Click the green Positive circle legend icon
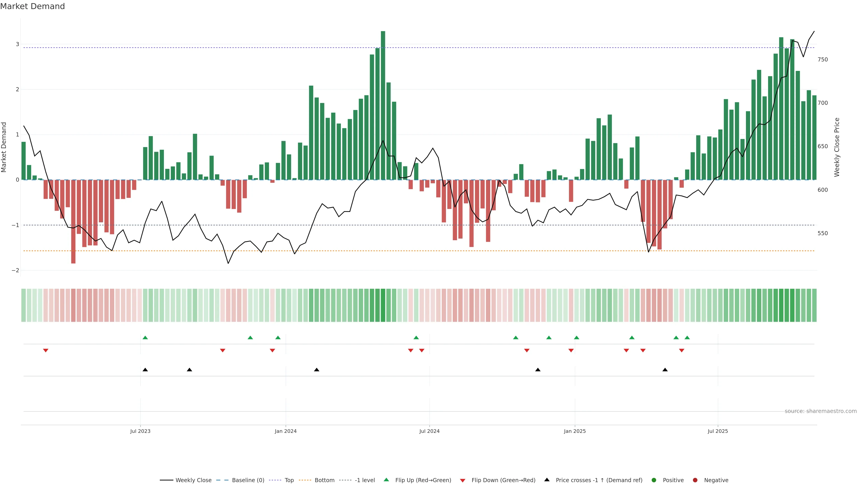 (654, 480)
